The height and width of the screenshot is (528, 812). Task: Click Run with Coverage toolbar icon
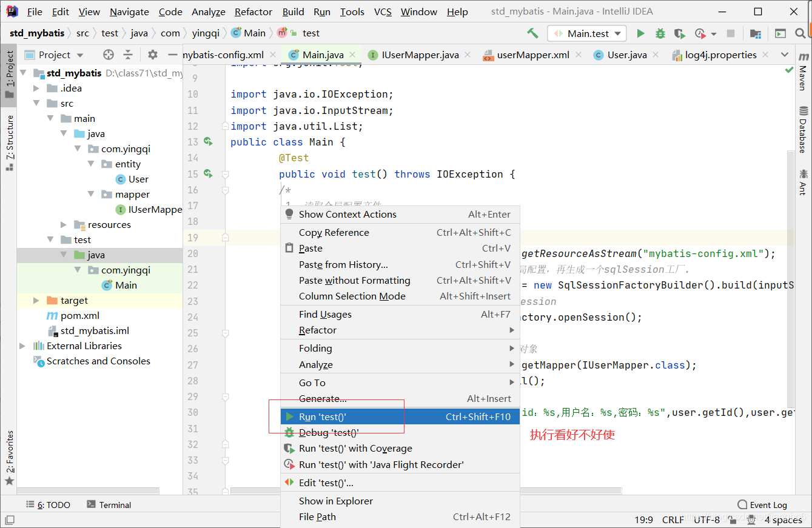coord(680,33)
